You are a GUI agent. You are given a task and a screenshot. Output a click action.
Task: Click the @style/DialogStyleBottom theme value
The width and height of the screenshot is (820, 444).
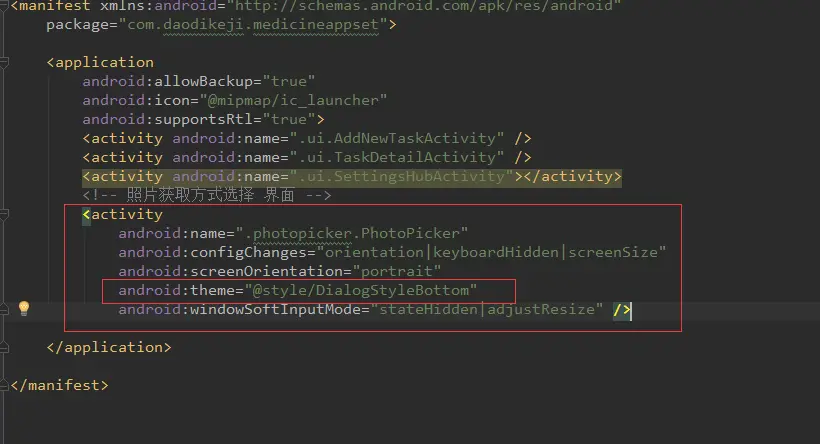click(360, 291)
